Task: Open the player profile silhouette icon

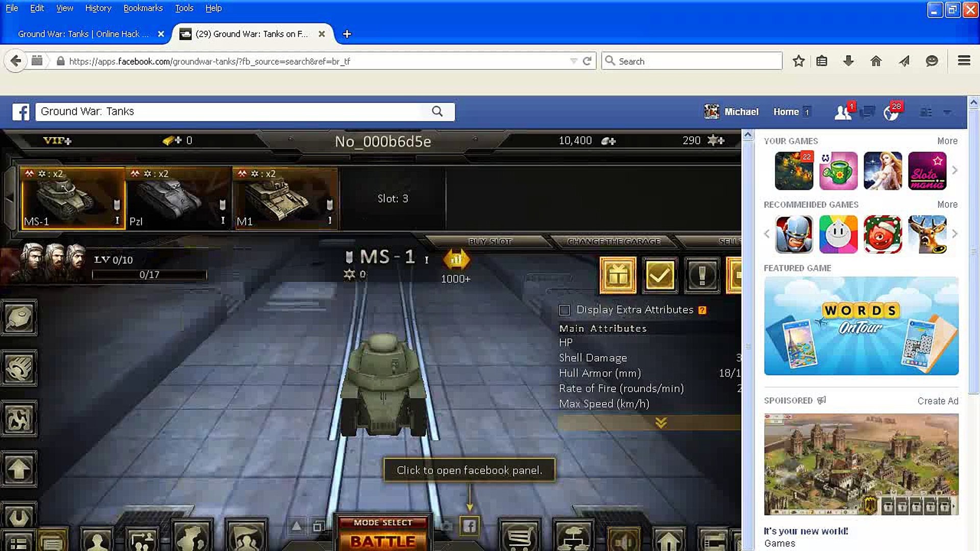Action: [x=98, y=540]
